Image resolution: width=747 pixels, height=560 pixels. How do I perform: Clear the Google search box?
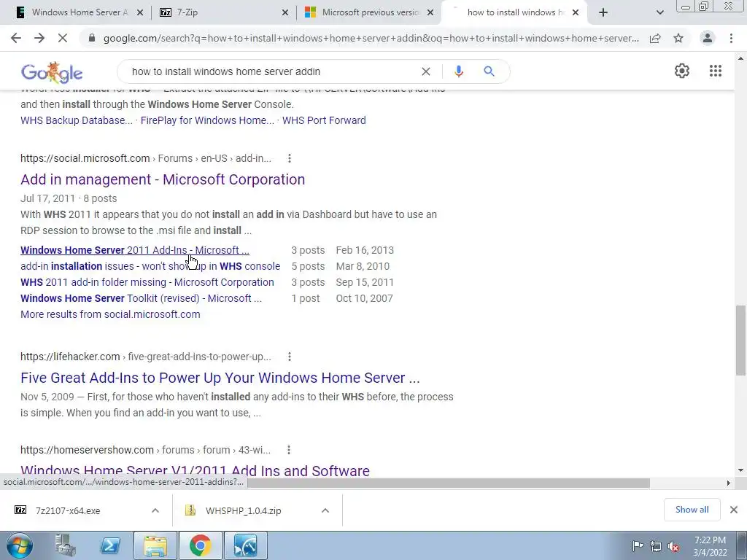[x=426, y=71]
